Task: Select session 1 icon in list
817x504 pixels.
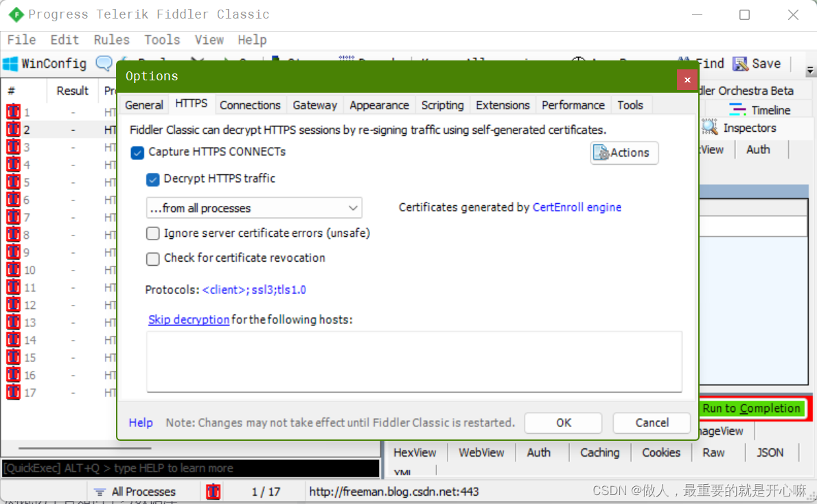Action: (x=13, y=111)
